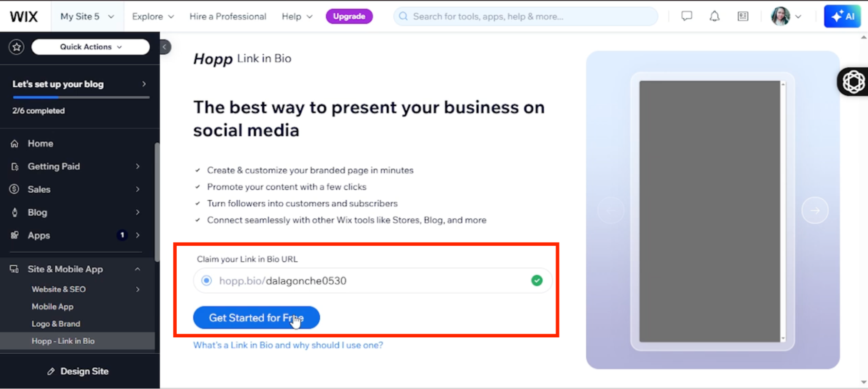Select the hopp.bio URL radio button
The image size is (868, 389).
(x=207, y=280)
